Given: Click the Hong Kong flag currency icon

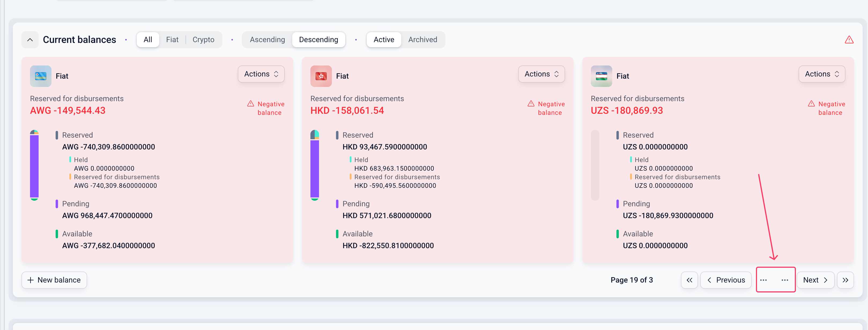Looking at the screenshot, I should (x=321, y=76).
